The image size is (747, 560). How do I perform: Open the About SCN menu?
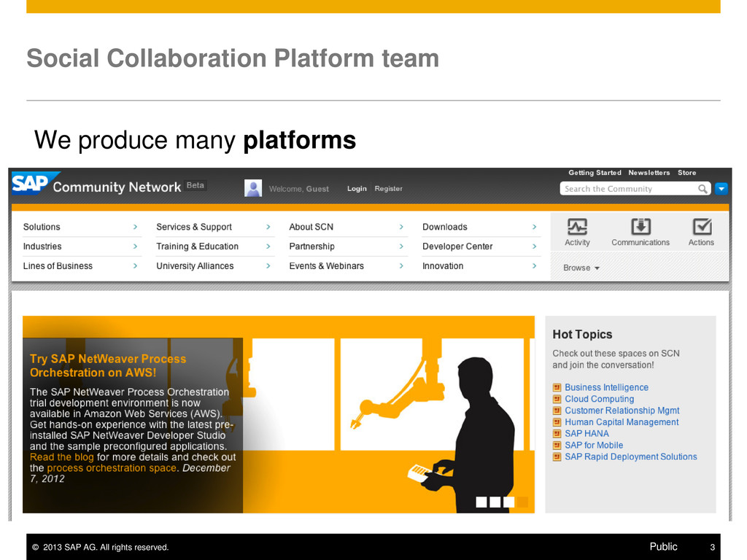(x=311, y=227)
